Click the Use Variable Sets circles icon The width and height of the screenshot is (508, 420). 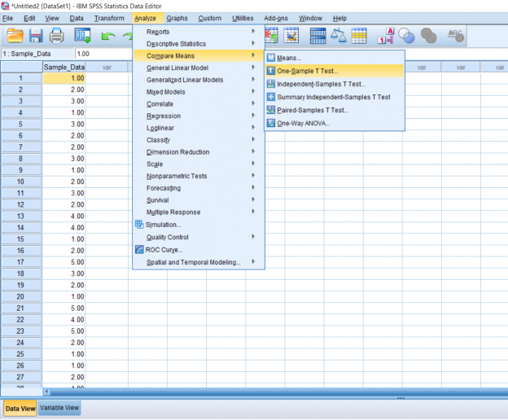[406, 36]
